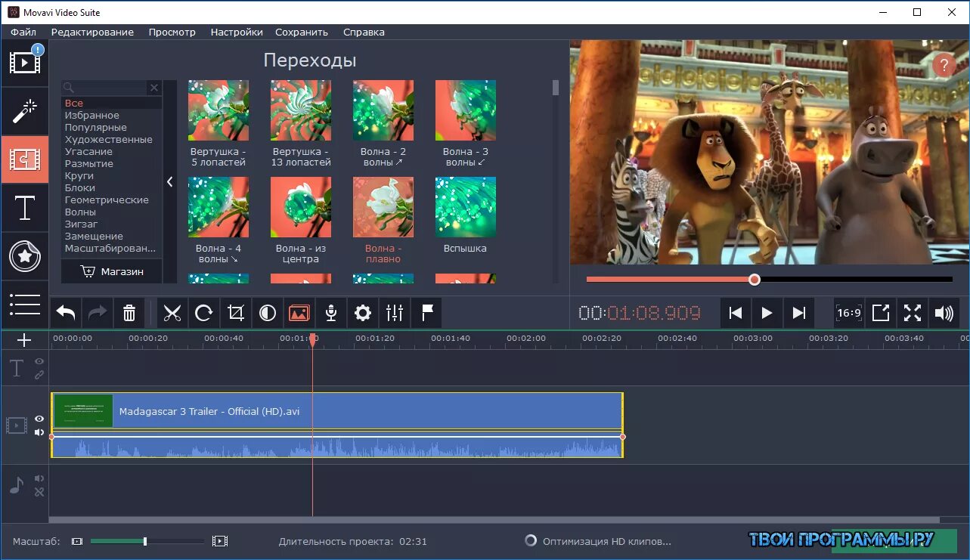970x560 pixels.
Task: Switch preview to full screen
Action: pyautogui.click(x=913, y=312)
